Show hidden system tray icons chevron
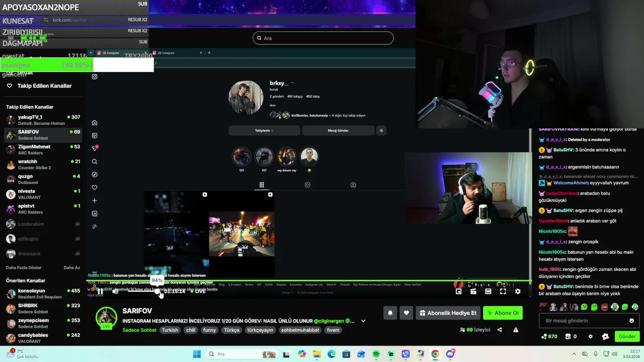 [574, 354]
